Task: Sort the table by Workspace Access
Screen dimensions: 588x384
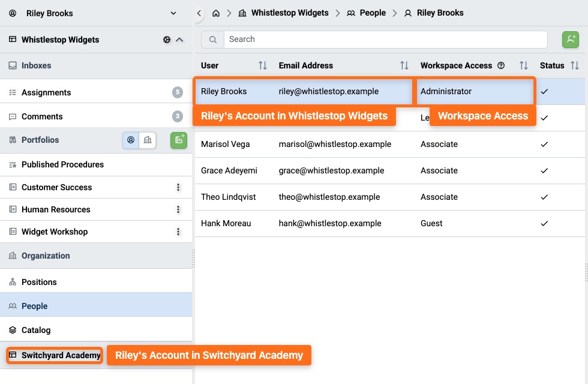Action: 523,65
